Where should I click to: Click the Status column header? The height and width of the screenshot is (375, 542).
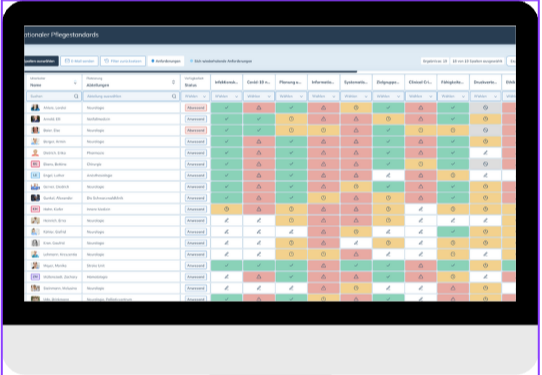tap(195, 82)
